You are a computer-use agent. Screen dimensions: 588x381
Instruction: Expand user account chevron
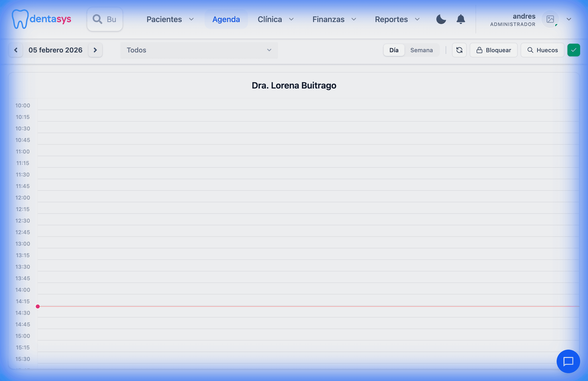tap(569, 19)
